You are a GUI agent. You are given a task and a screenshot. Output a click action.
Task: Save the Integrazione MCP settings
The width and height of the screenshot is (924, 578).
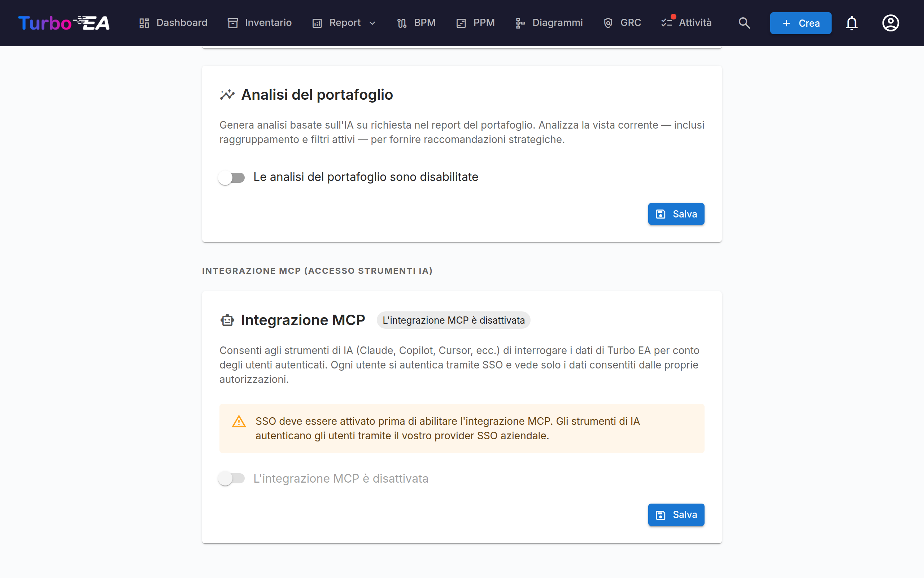click(x=676, y=514)
